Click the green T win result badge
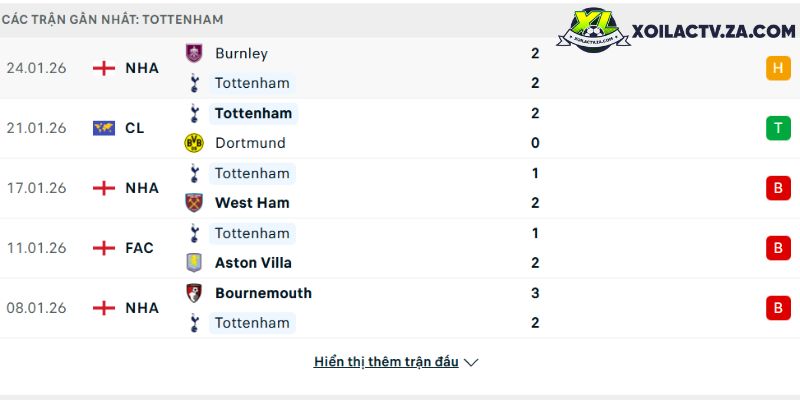The height and width of the screenshot is (400, 800). coord(777,128)
